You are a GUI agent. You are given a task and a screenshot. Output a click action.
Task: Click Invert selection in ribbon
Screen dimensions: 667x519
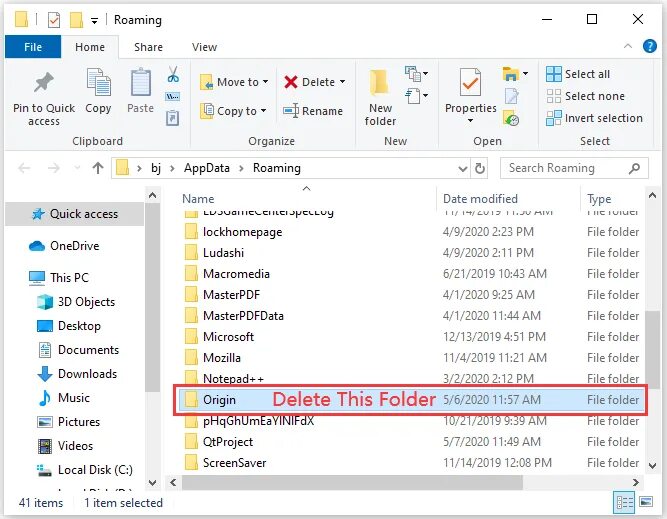pyautogui.click(x=594, y=118)
